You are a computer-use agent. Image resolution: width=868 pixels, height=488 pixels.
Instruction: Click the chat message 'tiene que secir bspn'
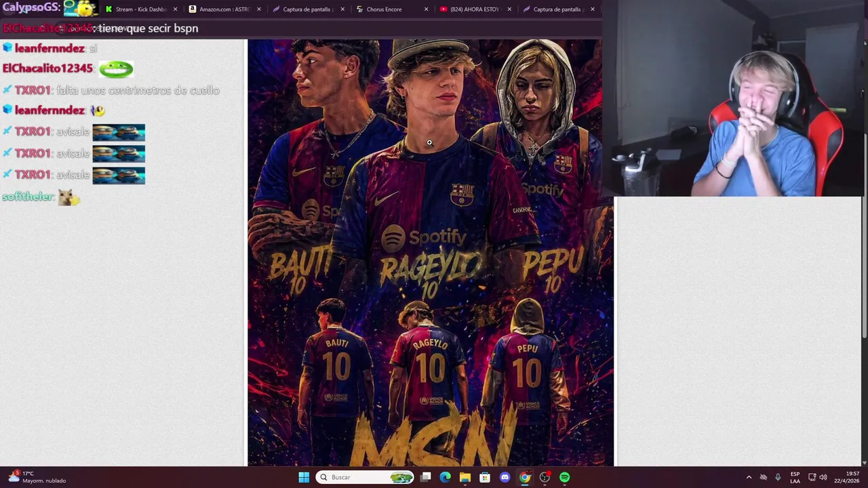point(149,28)
